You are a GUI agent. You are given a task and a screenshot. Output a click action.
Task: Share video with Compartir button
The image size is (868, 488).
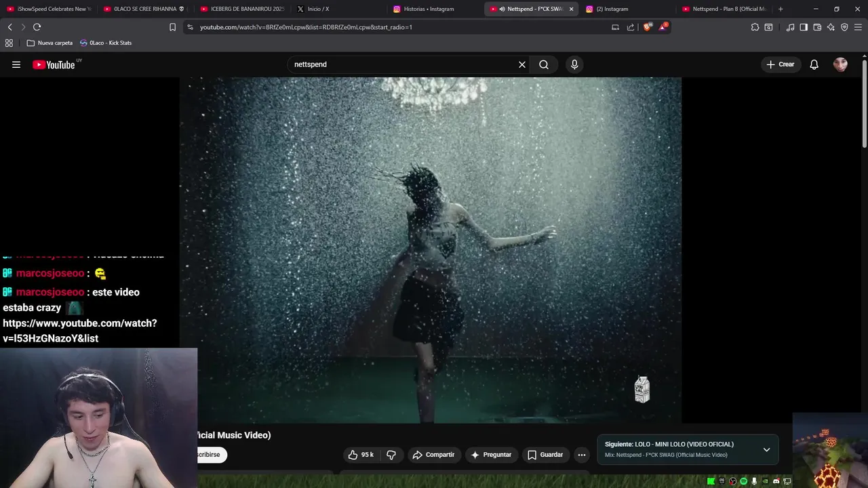coord(434,455)
